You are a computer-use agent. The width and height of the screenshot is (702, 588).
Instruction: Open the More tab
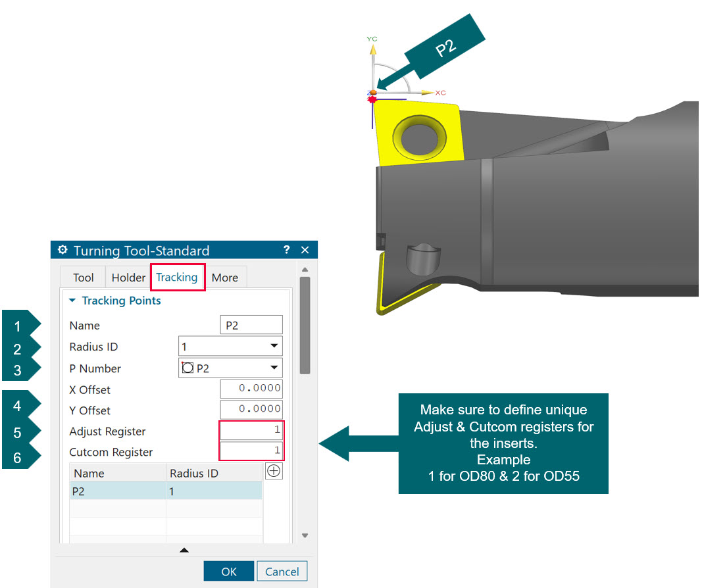[226, 277]
